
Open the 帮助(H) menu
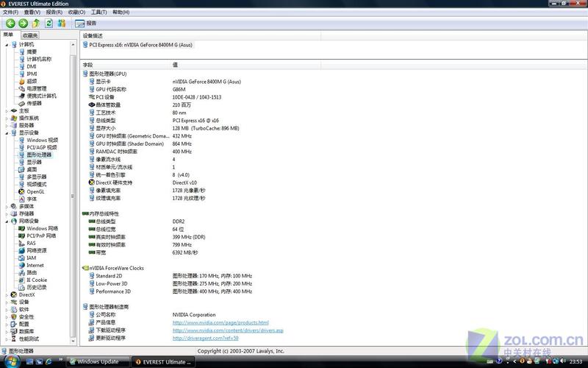pyautogui.click(x=121, y=12)
